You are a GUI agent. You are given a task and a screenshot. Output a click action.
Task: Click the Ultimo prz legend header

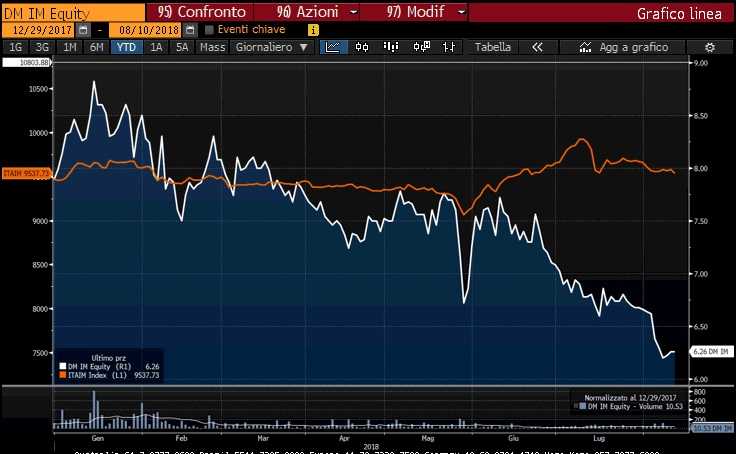click(x=108, y=358)
